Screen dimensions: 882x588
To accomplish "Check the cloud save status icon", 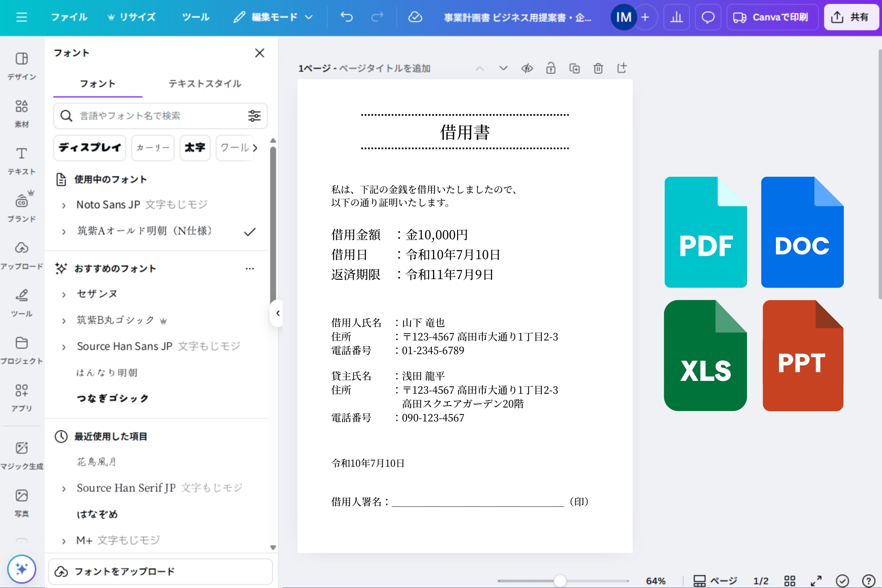I will [x=415, y=17].
